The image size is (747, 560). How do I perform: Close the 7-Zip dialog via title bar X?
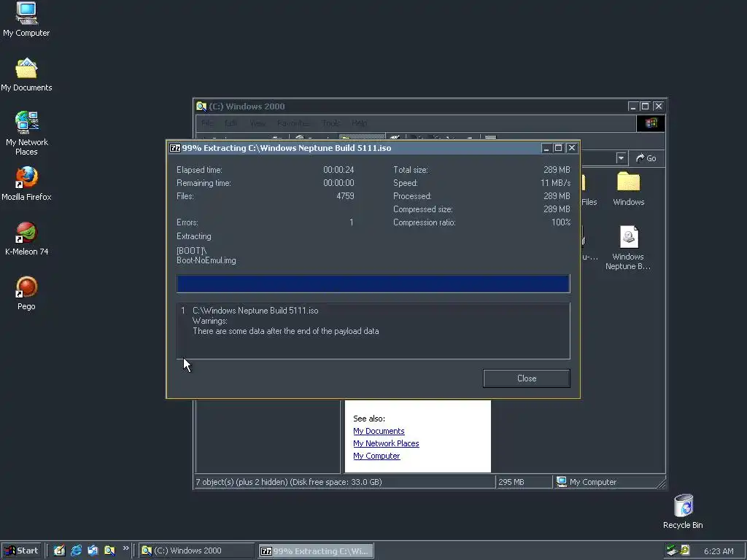572,148
